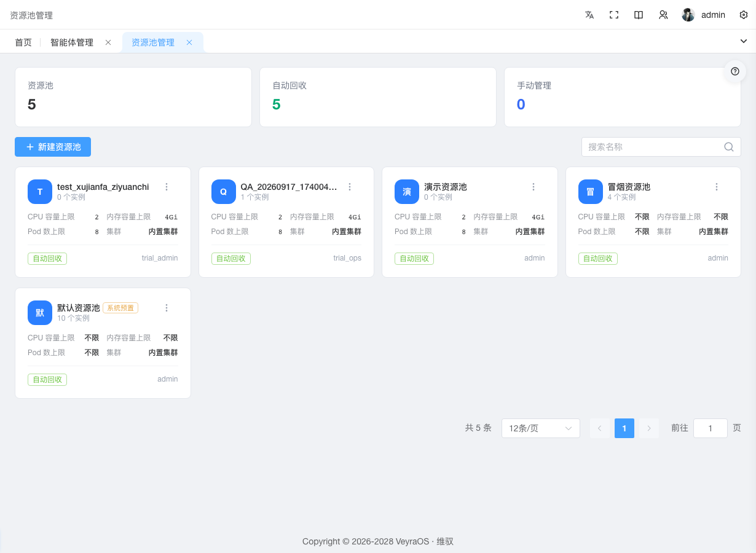Open more options for 演示资源池

pyautogui.click(x=534, y=187)
